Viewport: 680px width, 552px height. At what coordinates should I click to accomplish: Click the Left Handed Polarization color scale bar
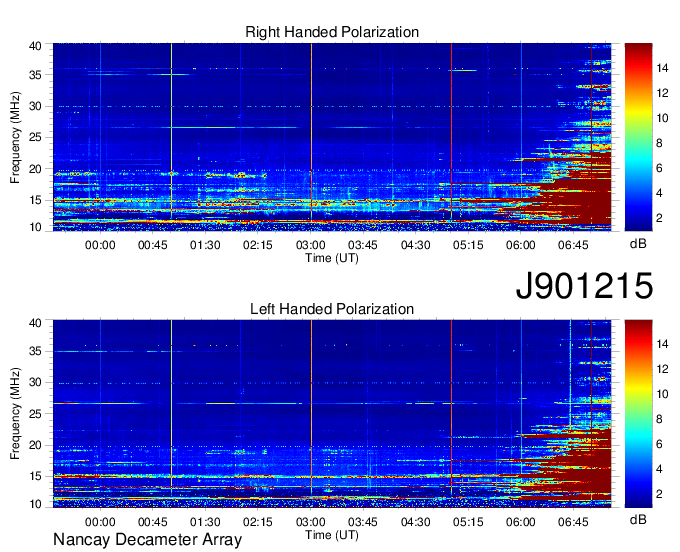tap(638, 414)
